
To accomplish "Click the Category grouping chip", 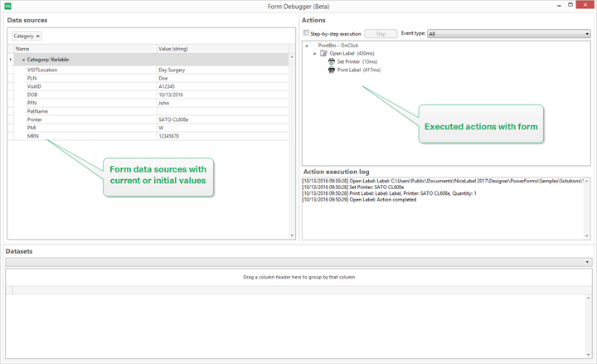I will click(x=27, y=36).
